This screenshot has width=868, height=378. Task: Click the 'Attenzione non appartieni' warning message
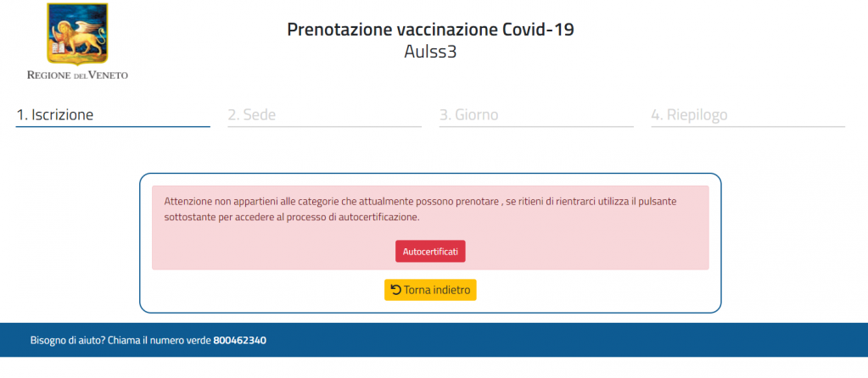click(x=421, y=209)
